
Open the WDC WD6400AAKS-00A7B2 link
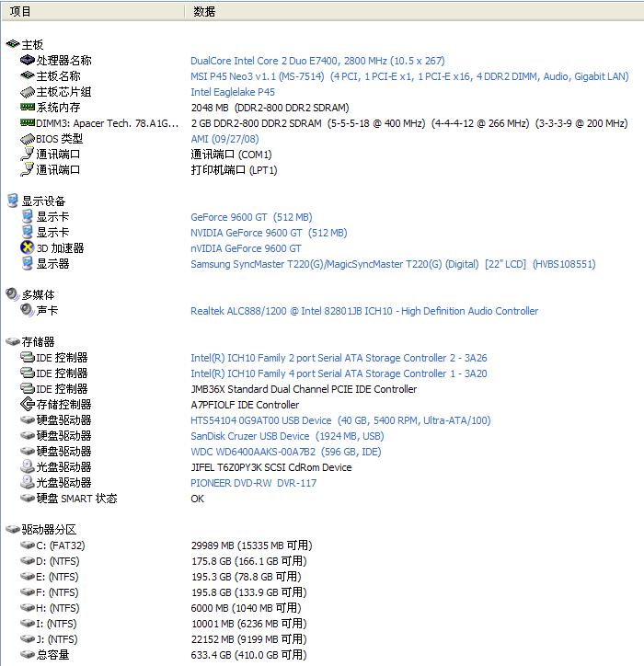[286, 452]
